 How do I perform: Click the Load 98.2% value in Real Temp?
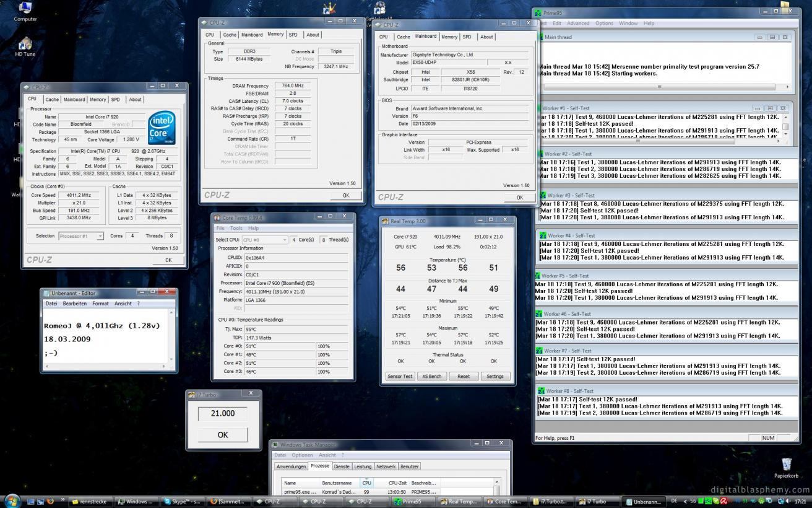click(447, 247)
